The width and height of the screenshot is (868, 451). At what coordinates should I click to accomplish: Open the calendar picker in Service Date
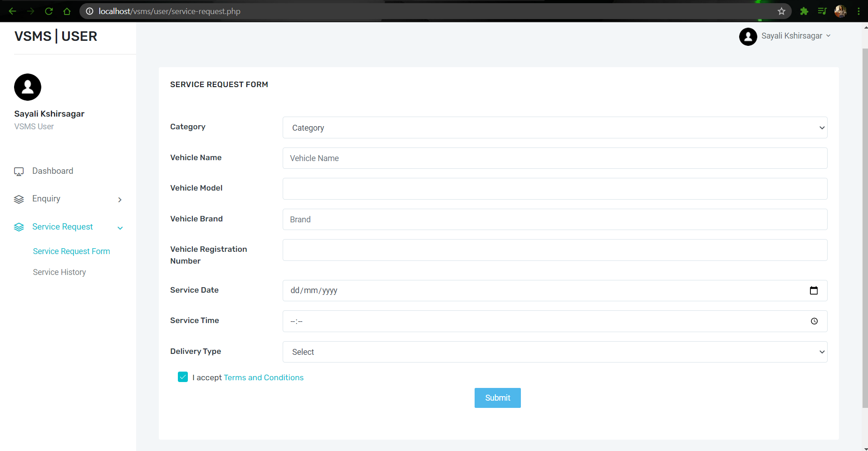tap(814, 290)
